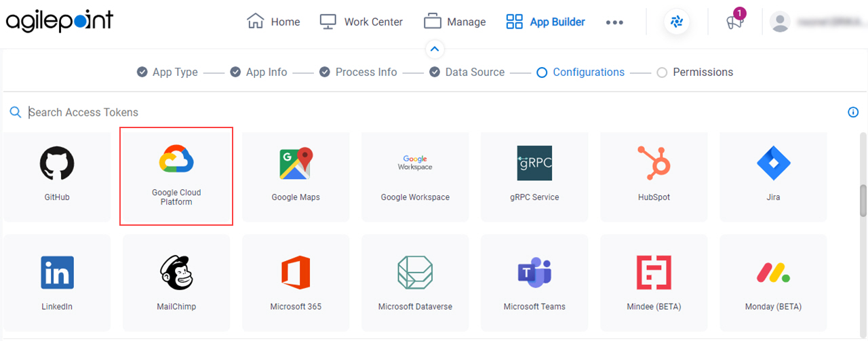Image resolution: width=868 pixels, height=341 pixels.
Task: Open Work Center in navigation
Action: point(361,22)
